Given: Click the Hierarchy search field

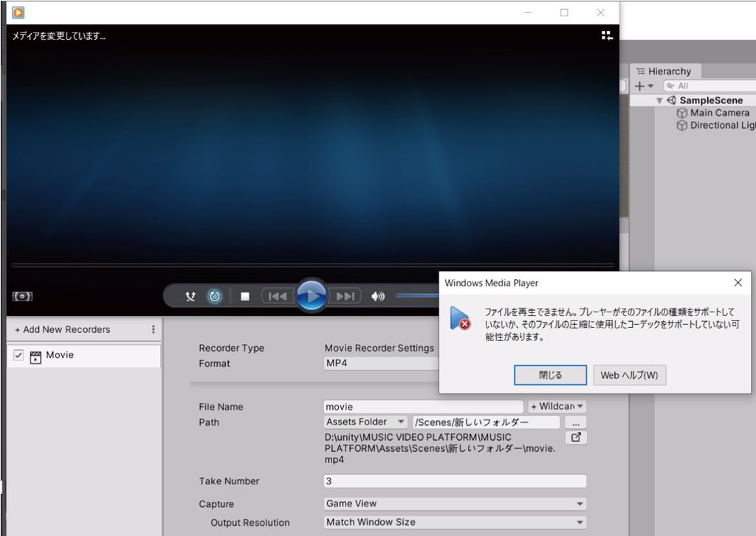Looking at the screenshot, I should click(x=709, y=86).
